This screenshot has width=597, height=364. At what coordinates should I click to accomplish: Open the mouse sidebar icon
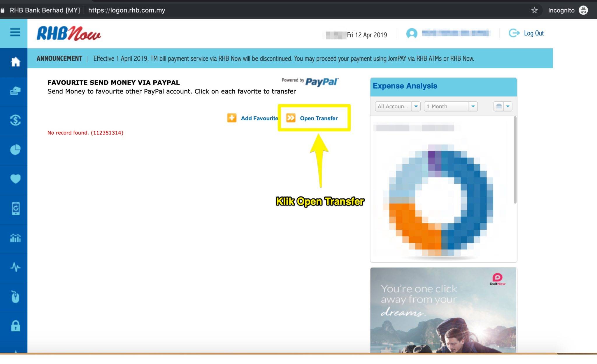click(x=15, y=297)
